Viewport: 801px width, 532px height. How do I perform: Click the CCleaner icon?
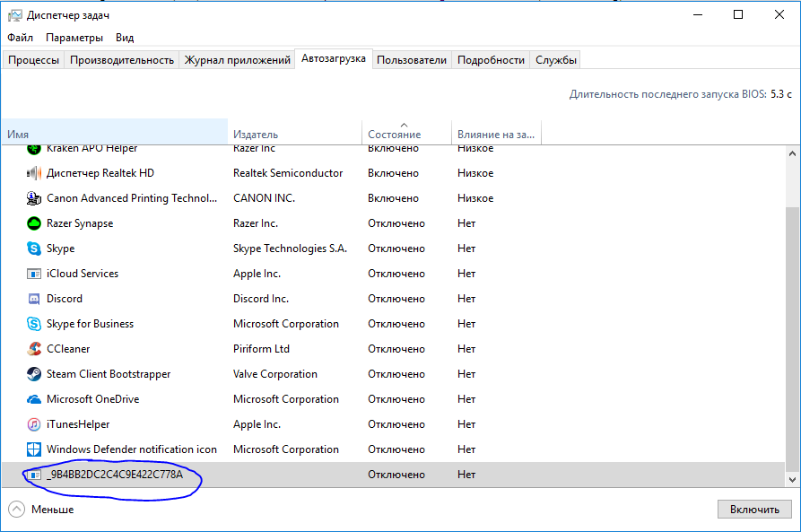pyautogui.click(x=34, y=349)
